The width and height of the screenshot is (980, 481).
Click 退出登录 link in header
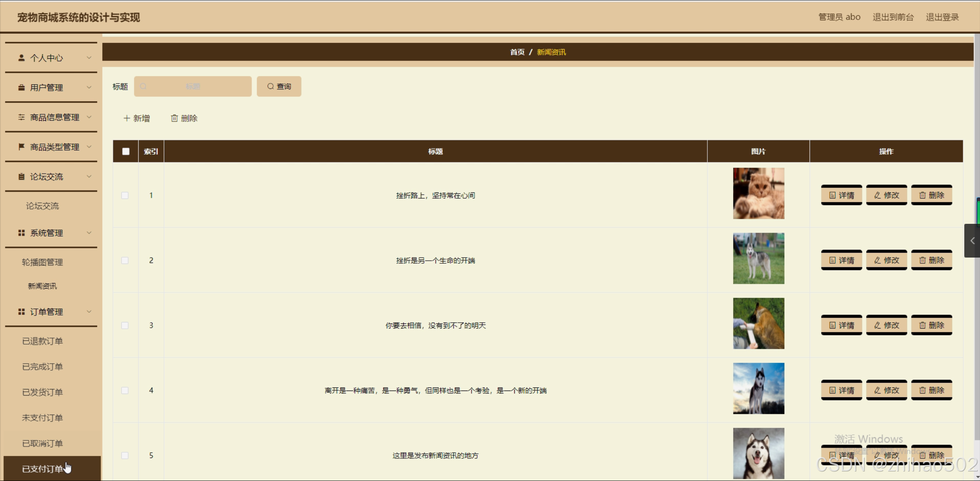(942, 17)
